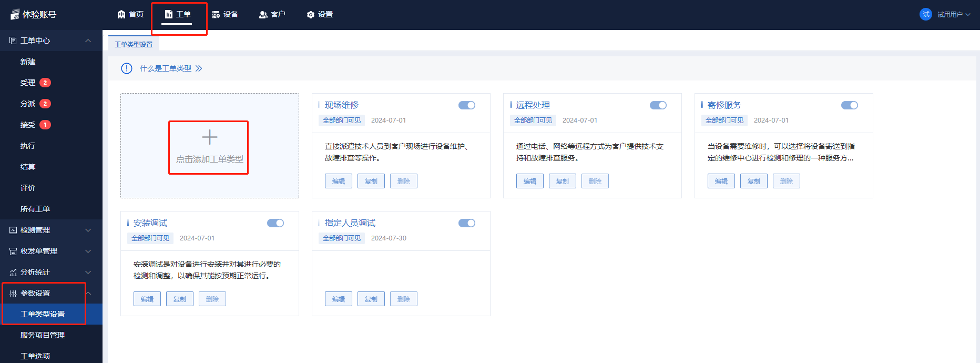980x363 pixels.
Task: Click the 全部门可见 tag on 寄修服务
Action: pos(724,120)
